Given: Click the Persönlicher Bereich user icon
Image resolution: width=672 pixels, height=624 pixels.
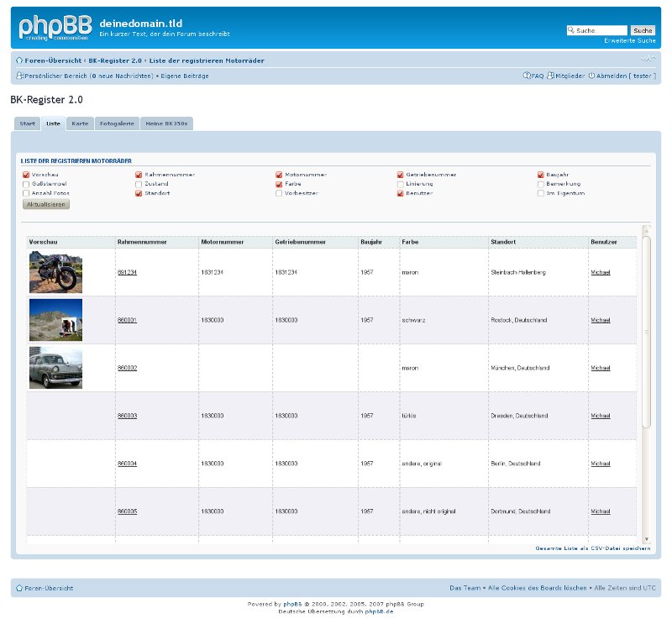Looking at the screenshot, I should (x=18, y=76).
